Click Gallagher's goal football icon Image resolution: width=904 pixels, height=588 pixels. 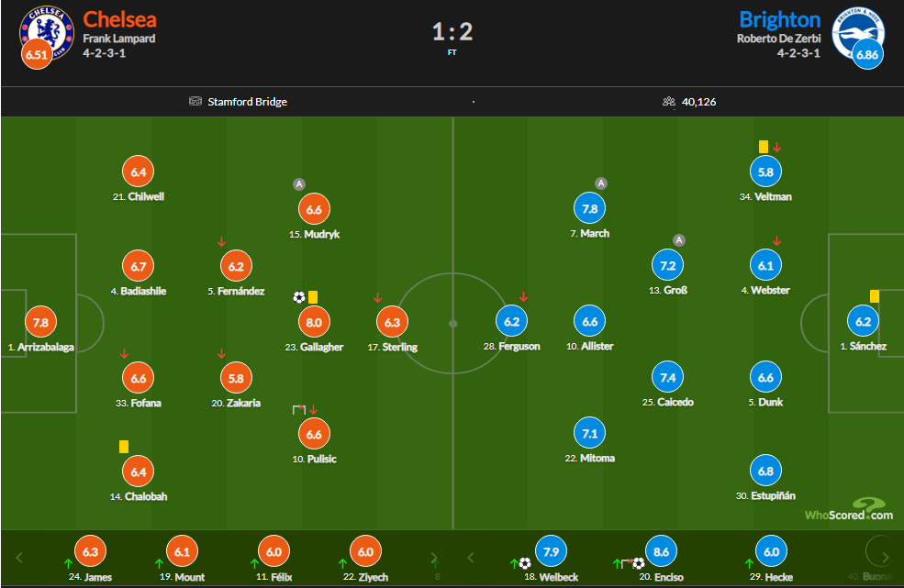[299, 297]
